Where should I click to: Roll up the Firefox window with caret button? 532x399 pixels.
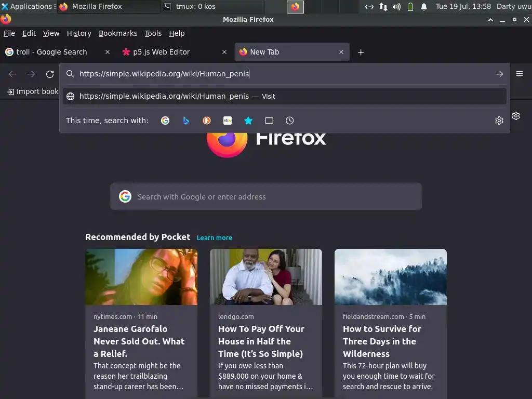(490, 20)
